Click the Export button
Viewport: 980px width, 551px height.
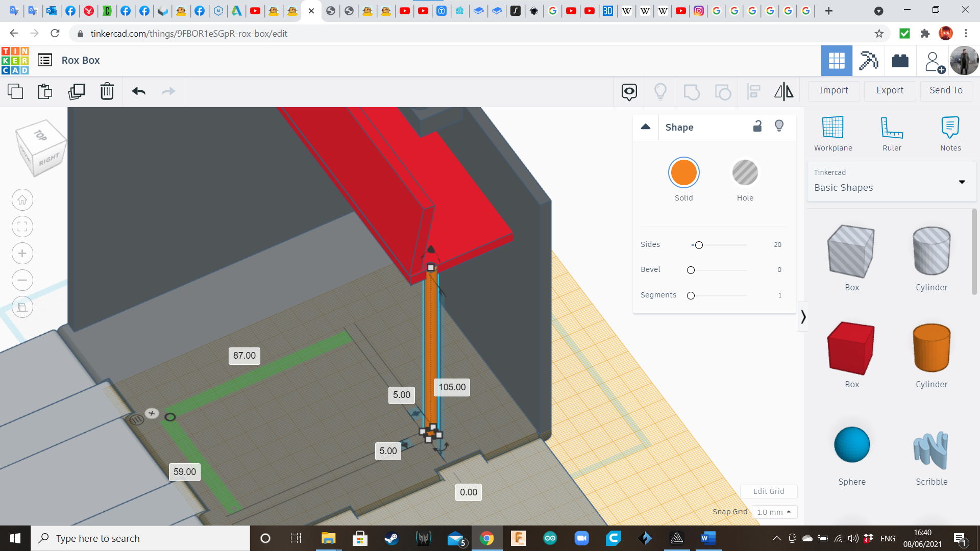click(890, 90)
